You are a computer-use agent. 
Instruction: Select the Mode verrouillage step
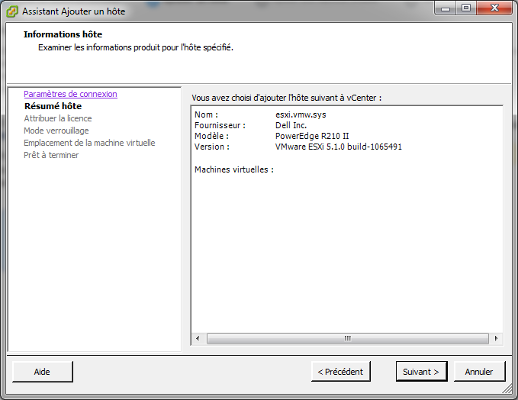(x=56, y=131)
